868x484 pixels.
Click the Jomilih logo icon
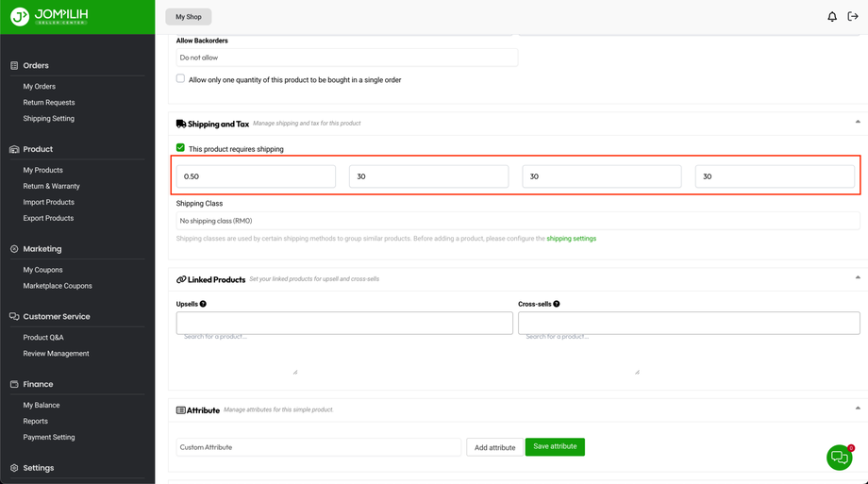[x=20, y=17]
